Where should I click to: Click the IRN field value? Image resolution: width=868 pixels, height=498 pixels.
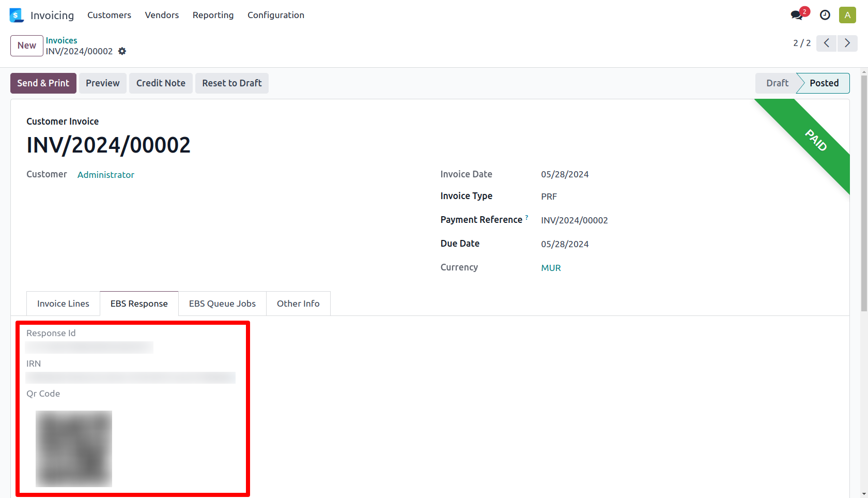point(130,378)
